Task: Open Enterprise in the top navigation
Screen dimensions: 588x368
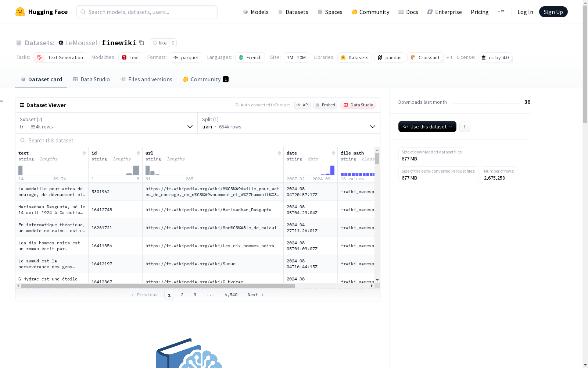Action: 445,12
